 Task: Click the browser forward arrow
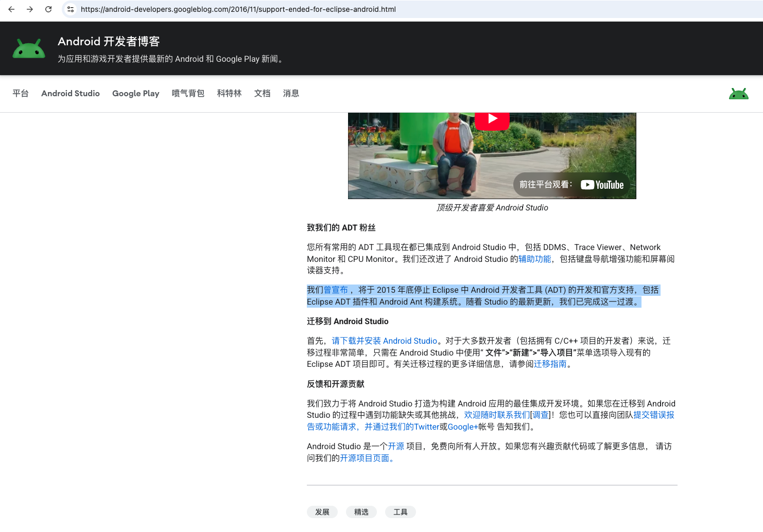tap(30, 9)
